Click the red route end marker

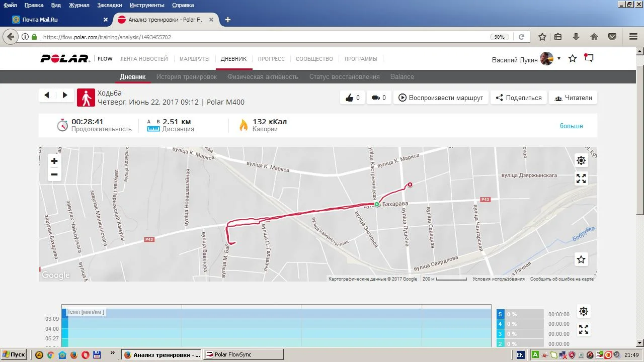[410, 185]
